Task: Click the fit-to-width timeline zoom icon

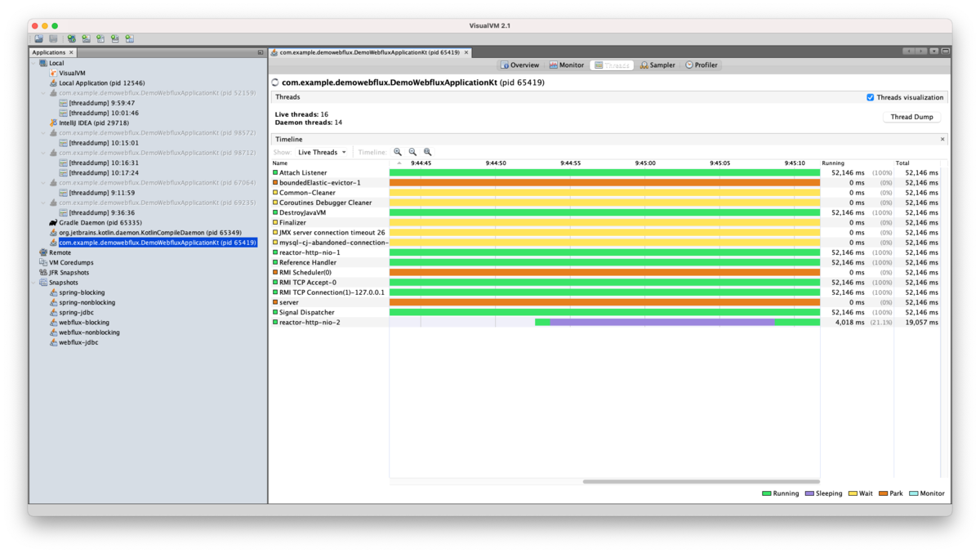Action: click(427, 152)
